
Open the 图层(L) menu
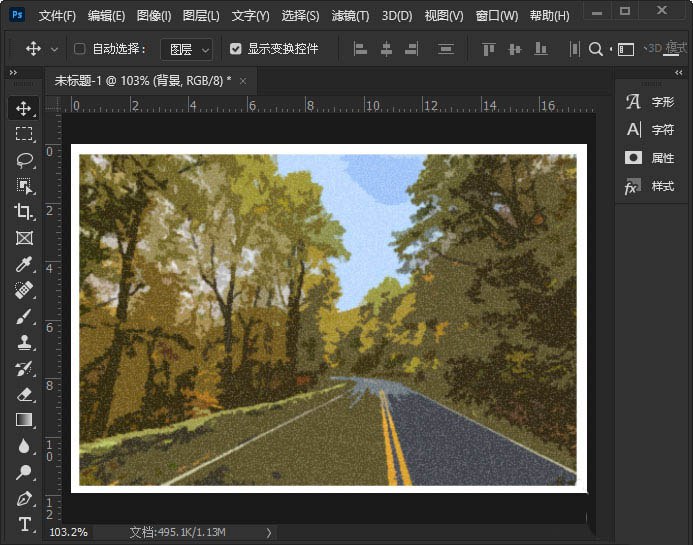click(x=201, y=16)
